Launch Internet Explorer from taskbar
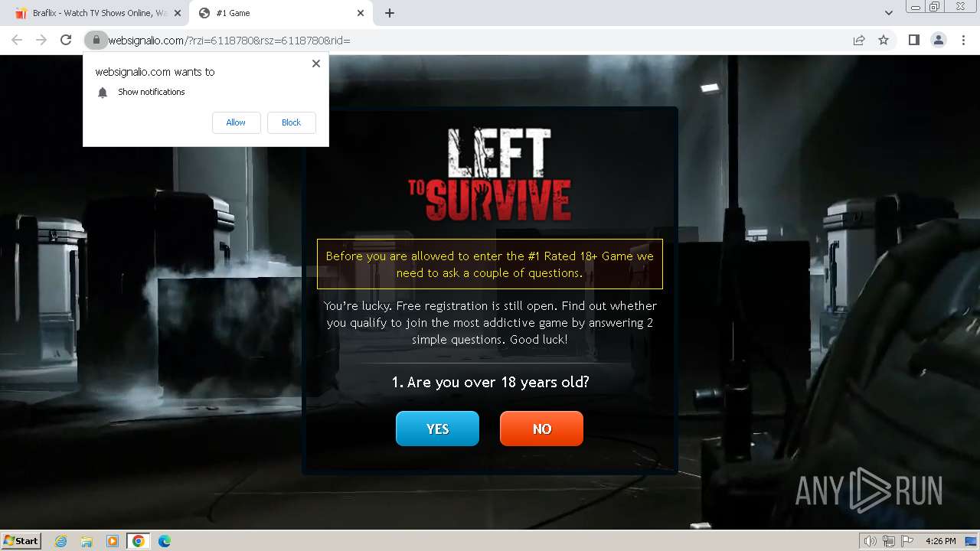The image size is (980, 551). click(x=60, y=541)
